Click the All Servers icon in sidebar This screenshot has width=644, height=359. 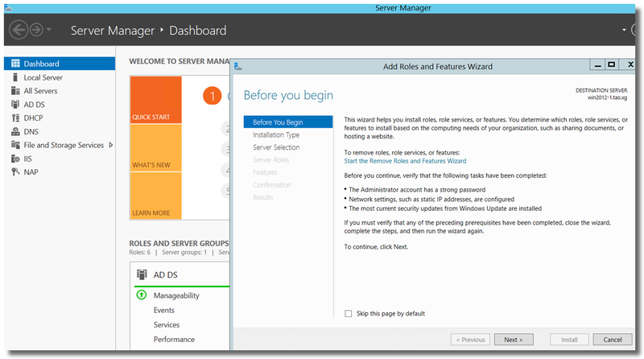(x=15, y=91)
